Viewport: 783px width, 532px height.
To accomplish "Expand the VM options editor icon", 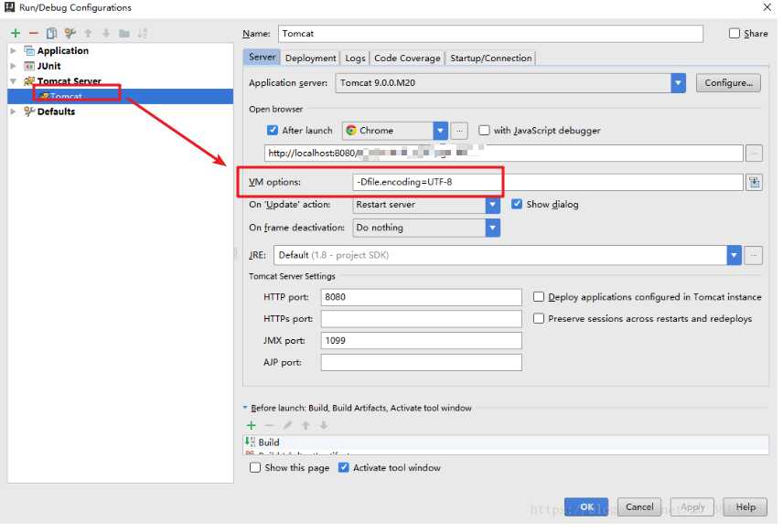I will [754, 182].
